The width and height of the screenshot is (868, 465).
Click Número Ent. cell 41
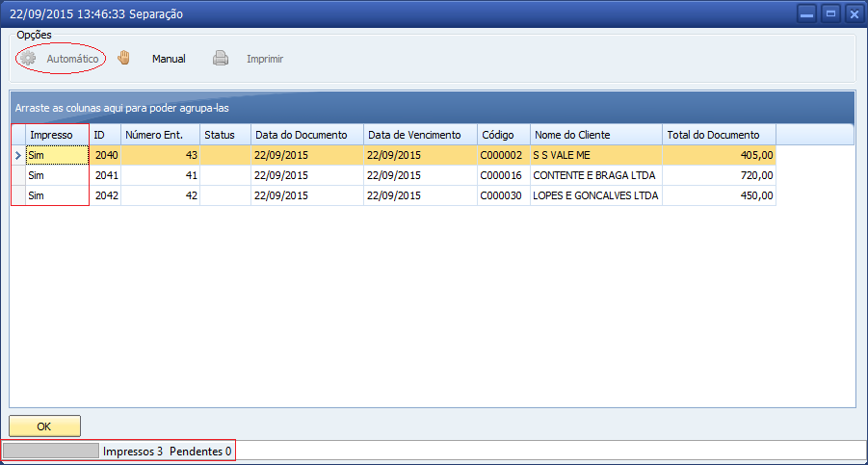point(161,175)
